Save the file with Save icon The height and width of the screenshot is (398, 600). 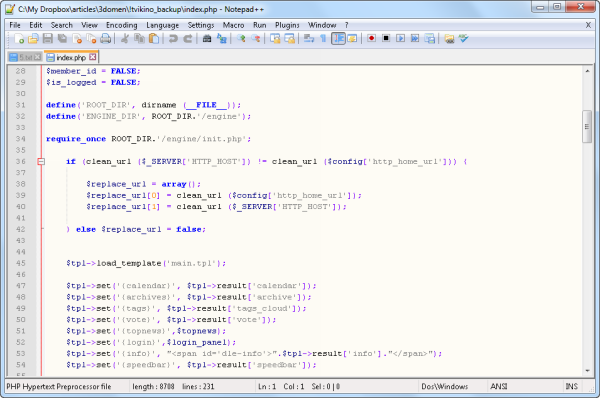click(48, 38)
